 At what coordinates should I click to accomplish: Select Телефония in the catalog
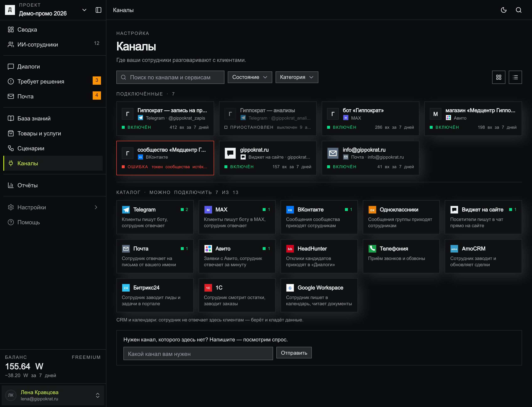click(401, 256)
